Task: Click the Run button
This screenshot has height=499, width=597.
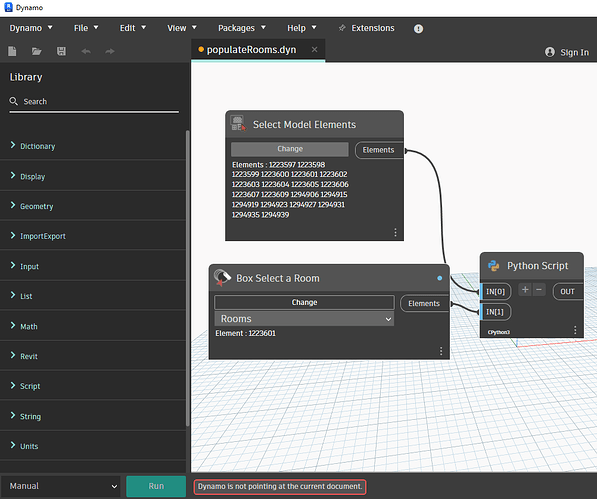Action: [156, 486]
